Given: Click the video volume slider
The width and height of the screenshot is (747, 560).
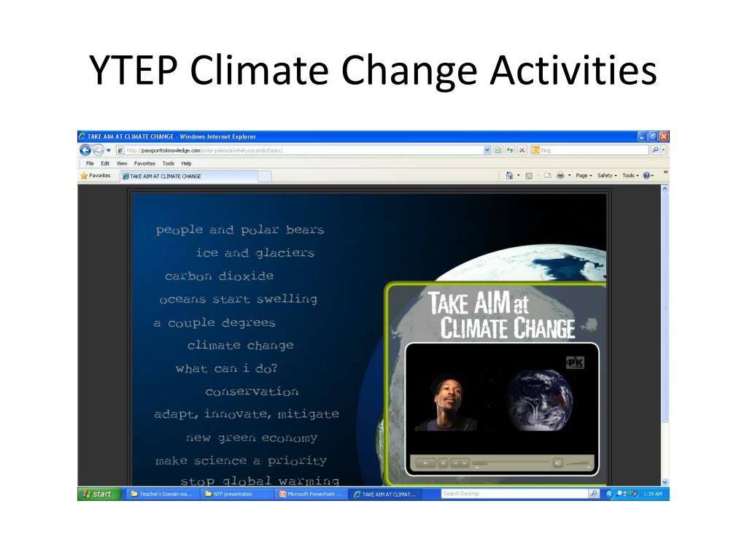Looking at the screenshot, I should point(578,463).
